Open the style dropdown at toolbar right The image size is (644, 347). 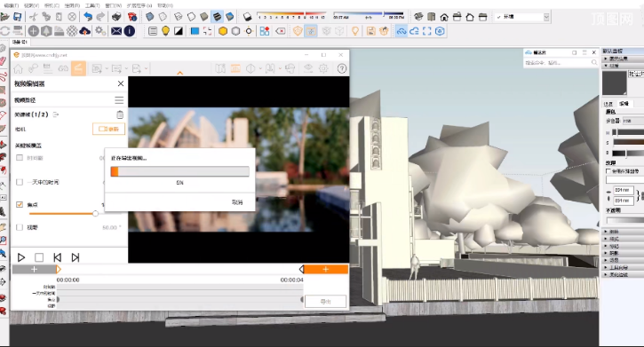click(x=522, y=17)
